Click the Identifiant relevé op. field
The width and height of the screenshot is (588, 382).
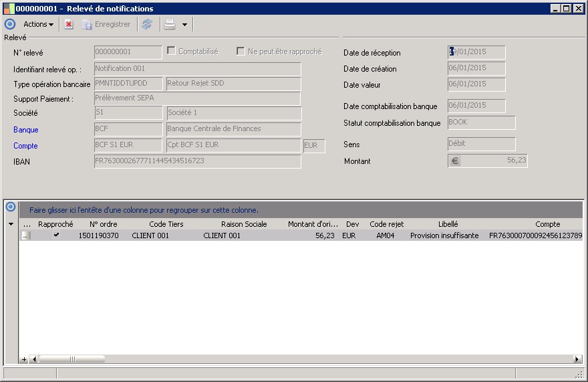(x=197, y=69)
